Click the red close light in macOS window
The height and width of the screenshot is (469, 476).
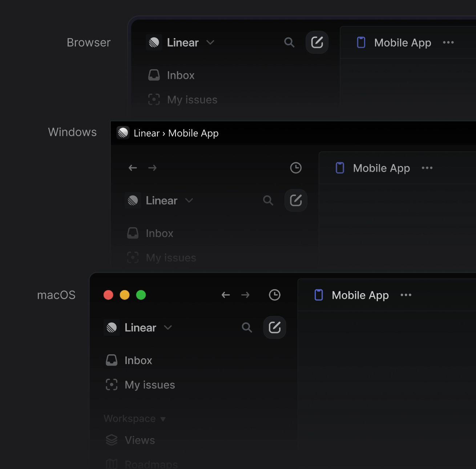108,295
